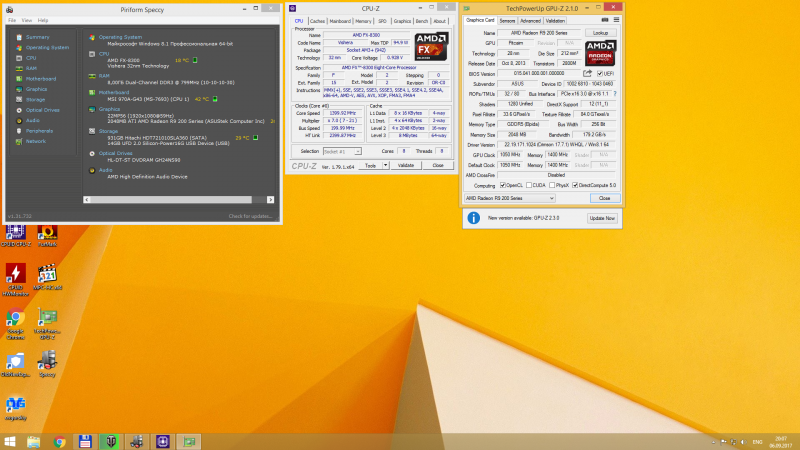Click the Optical Drives heading in summary pane
This screenshot has height=450, width=800.
115,153
